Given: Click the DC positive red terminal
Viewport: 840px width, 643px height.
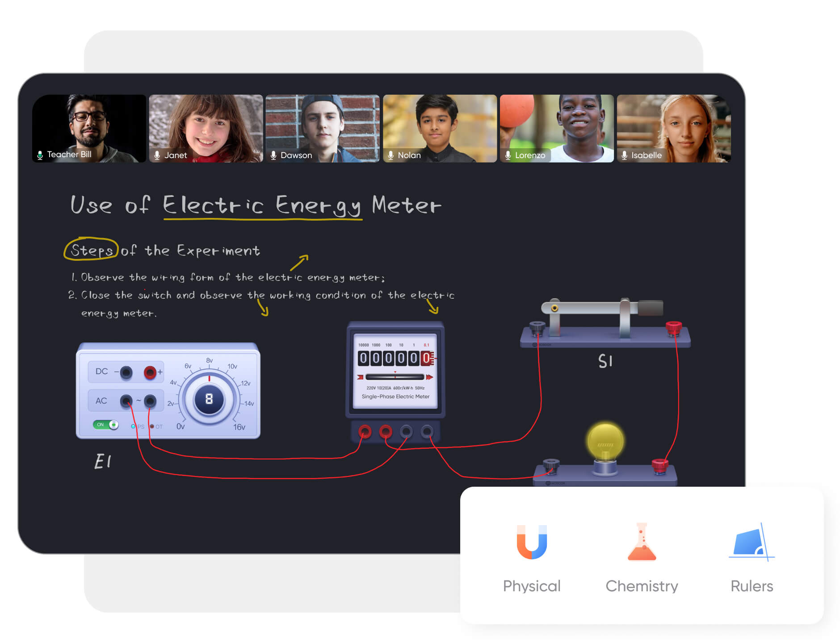Looking at the screenshot, I should click(x=150, y=372).
